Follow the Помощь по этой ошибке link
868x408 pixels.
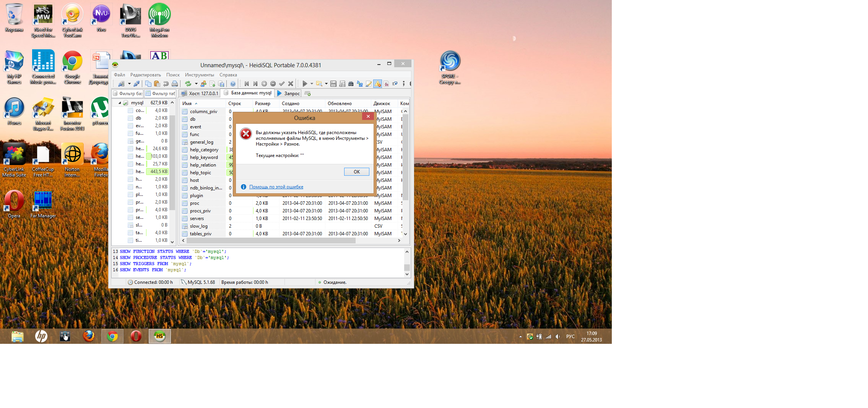[x=276, y=187]
